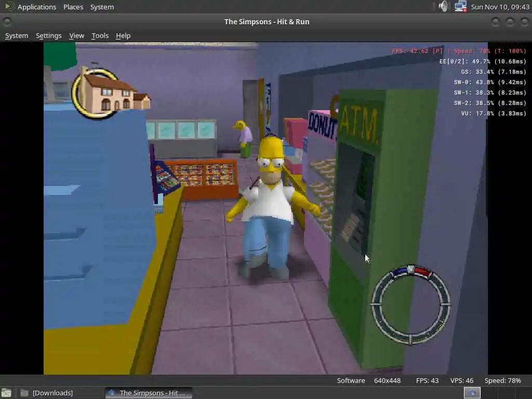Switch to the Downloads window in taskbar
The image size is (532, 399).
pyautogui.click(x=46, y=393)
